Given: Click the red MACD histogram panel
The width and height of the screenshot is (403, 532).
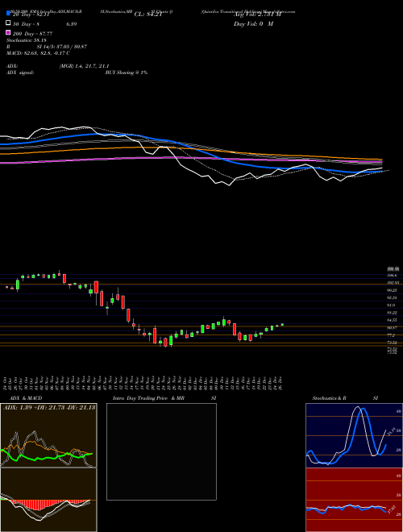Looking at the screenshot, I should (x=48, y=500).
